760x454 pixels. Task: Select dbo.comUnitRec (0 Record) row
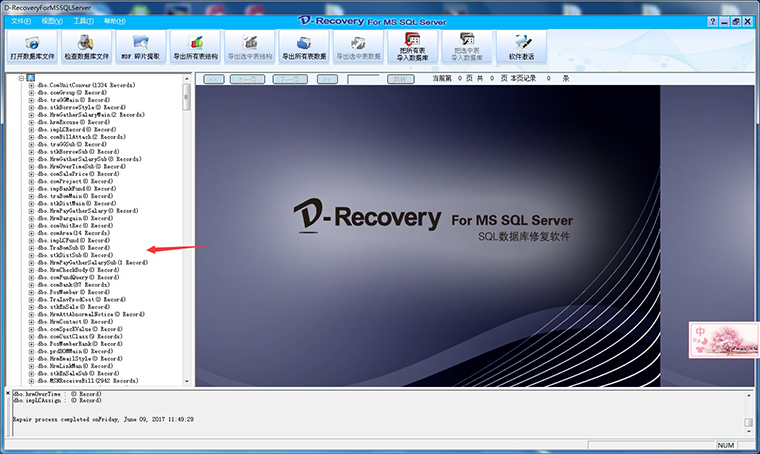point(75,226)
